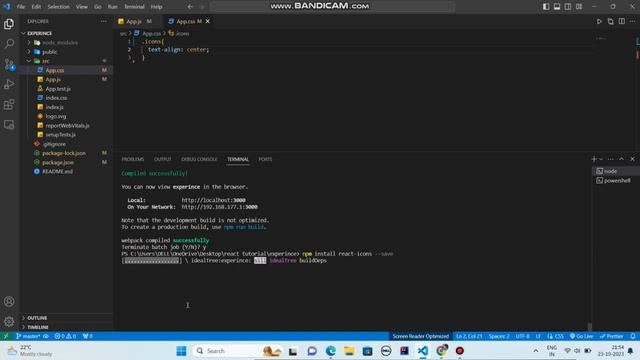Open the Run and Debug view
This screenshot has height=360, width=640.
9,84
